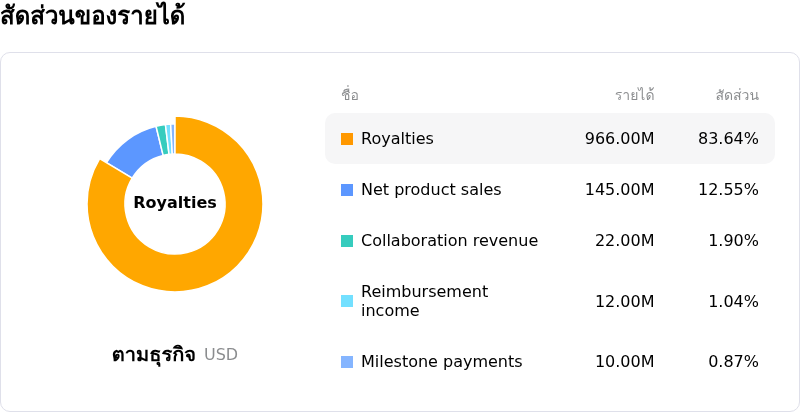Click the Royalties label in donut center
The height and width of the screenshot is (412, 800).
[x=175, y=203]
